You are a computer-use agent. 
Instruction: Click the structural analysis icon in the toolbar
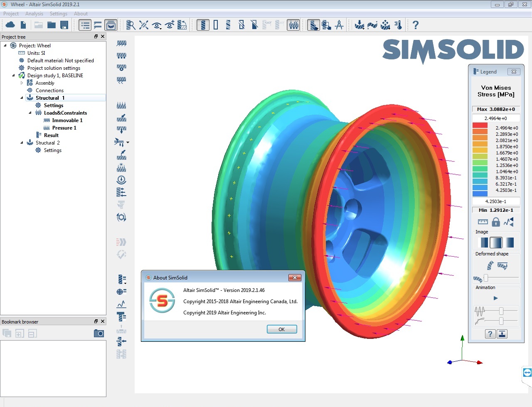[x=360, y=25]
